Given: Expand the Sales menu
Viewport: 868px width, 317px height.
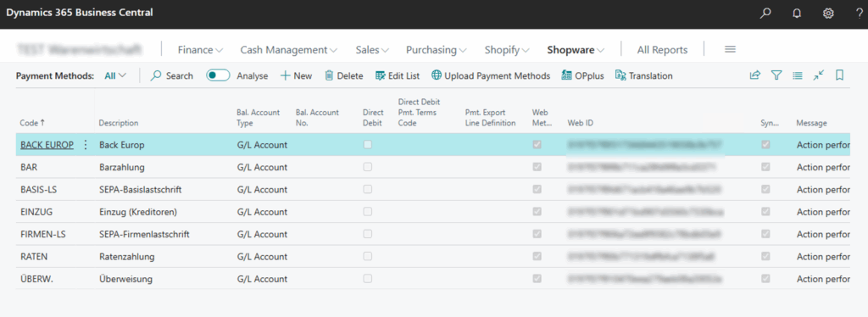Looking at the screenshot, I should pos(373,50).
